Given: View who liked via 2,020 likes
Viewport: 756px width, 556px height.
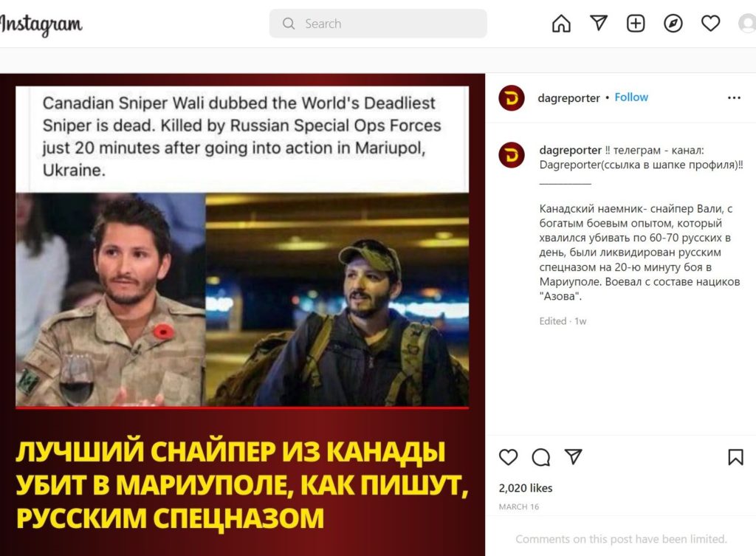Looking at the screenshot, I should click(526, 488).
